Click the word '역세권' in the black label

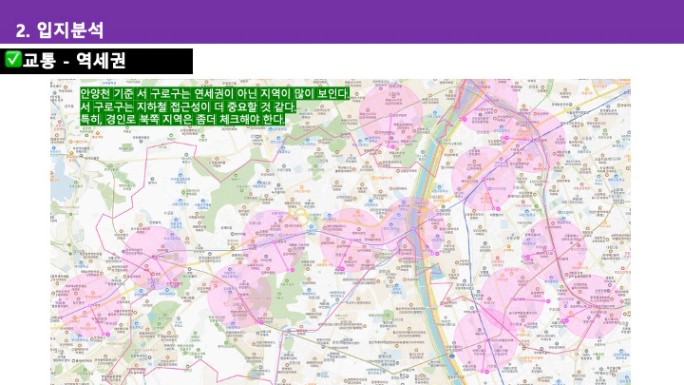[x=101, y=60]
